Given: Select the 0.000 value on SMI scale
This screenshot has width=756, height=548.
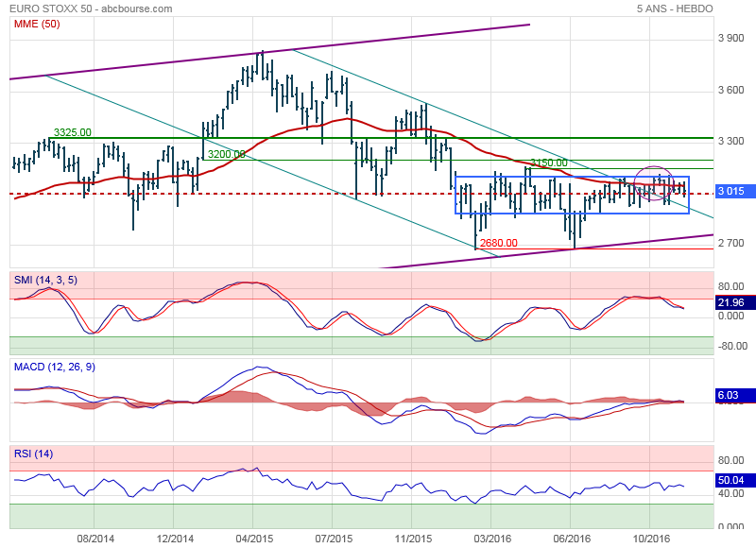Looking at the screenshot, I should (730, 316).
